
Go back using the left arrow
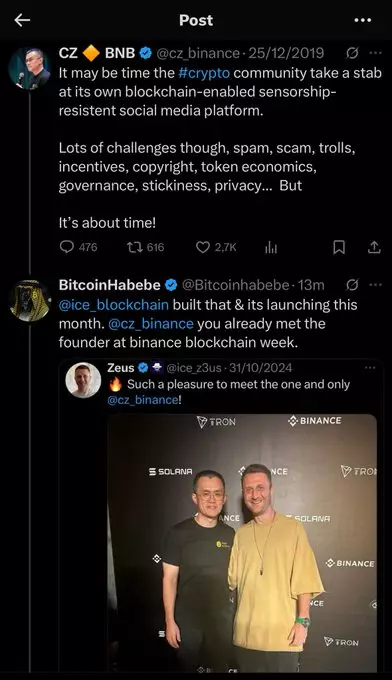pyautogui.click(x=22, y=20)
